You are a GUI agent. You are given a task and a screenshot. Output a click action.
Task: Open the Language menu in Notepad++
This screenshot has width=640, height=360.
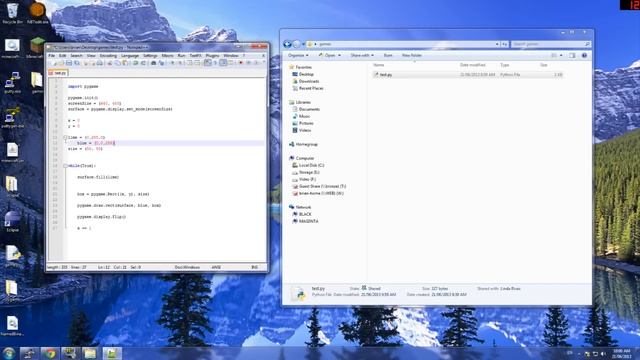click(x=130, y=56)
